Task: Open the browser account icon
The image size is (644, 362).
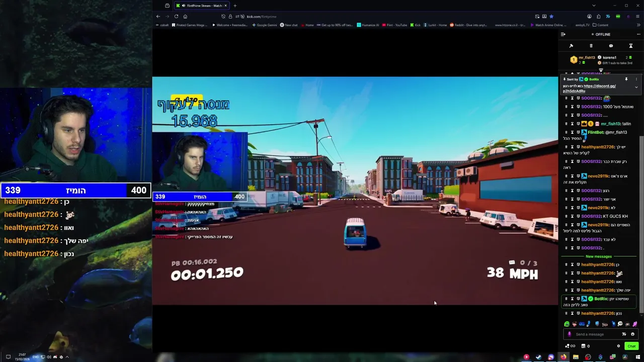Action: click(589, 17)
